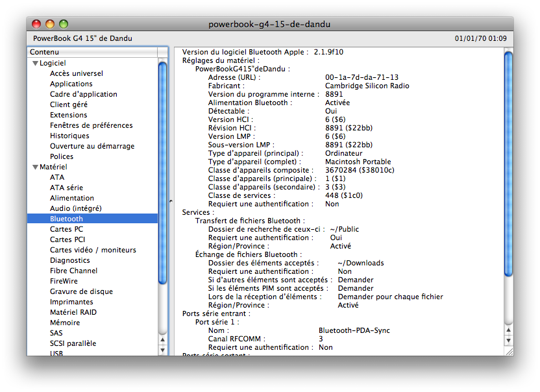The height and width of the screenshot is (392, 540).
Task: Select Audio (intégré) entry
Action: click(x=76, y=208)
